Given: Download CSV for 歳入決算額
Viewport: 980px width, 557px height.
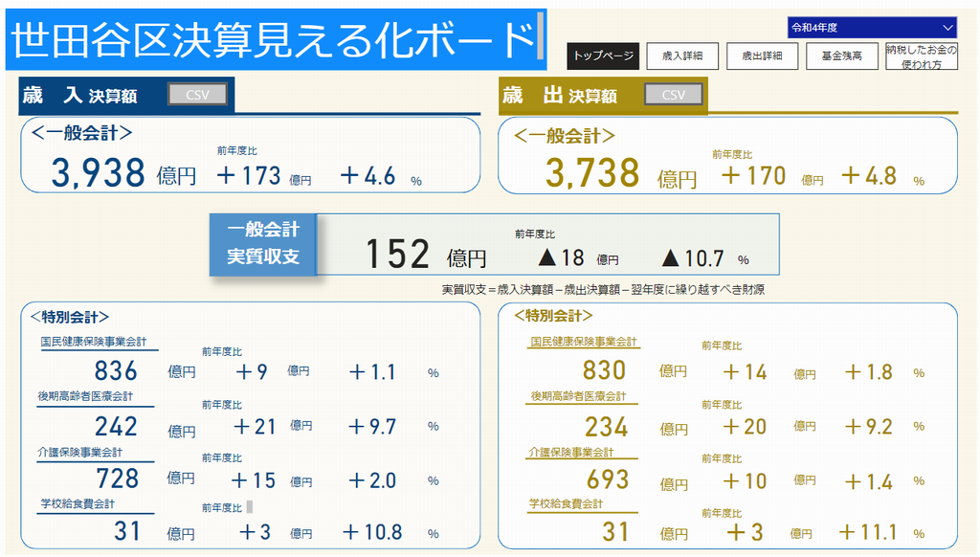Looking at the screenshot, I should 197,95.
